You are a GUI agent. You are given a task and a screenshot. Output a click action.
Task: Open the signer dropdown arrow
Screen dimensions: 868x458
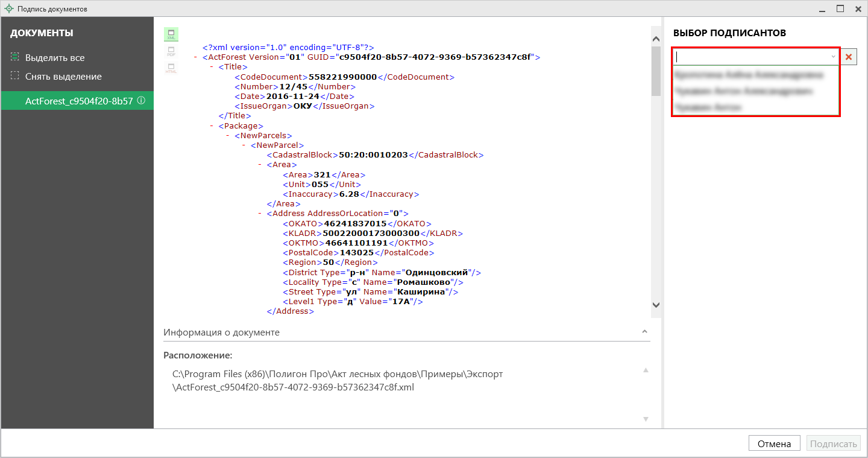(x=833, y=57)
